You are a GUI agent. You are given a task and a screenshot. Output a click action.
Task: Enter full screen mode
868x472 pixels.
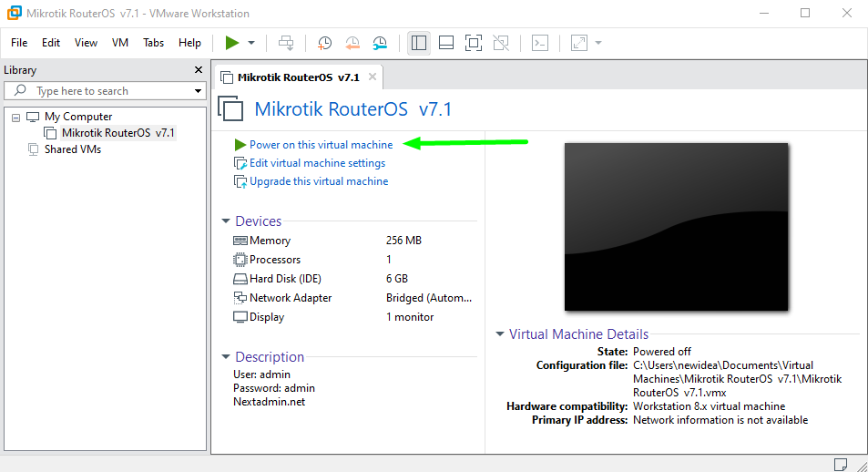(474, 43)
